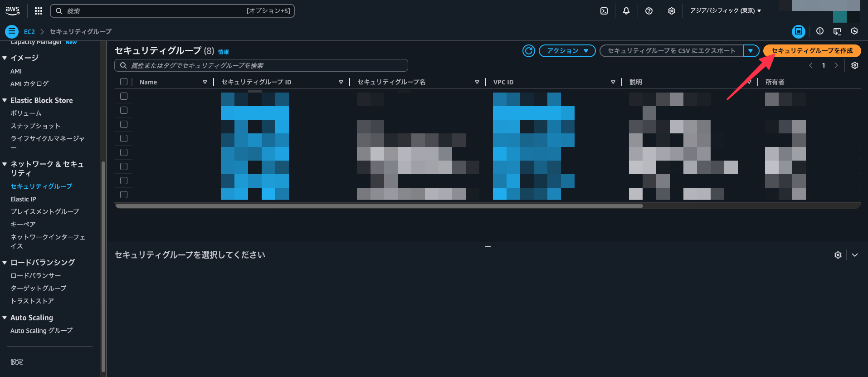
Task: Open the アクション dropdown
Action: click(567, 51)
